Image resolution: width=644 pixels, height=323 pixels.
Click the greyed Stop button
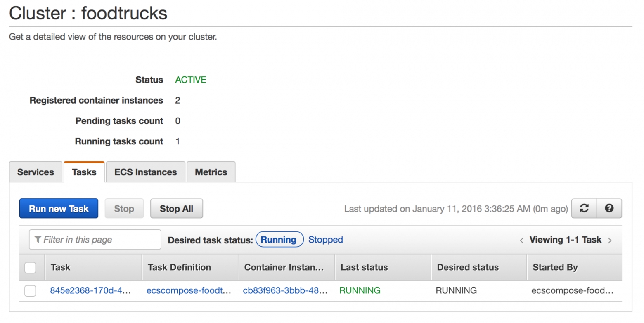click(124, 209)
